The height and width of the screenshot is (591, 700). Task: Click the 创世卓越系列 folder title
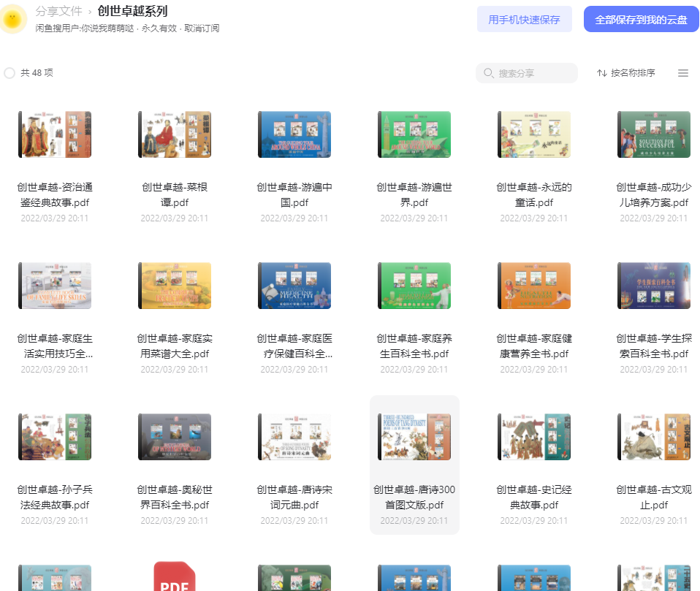(132, 11)
